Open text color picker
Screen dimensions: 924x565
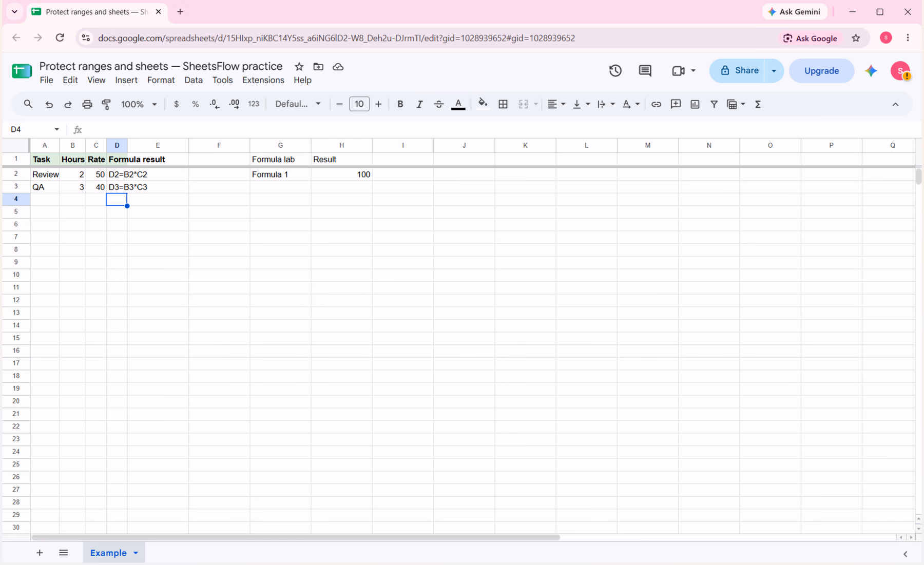coord(458,104)
